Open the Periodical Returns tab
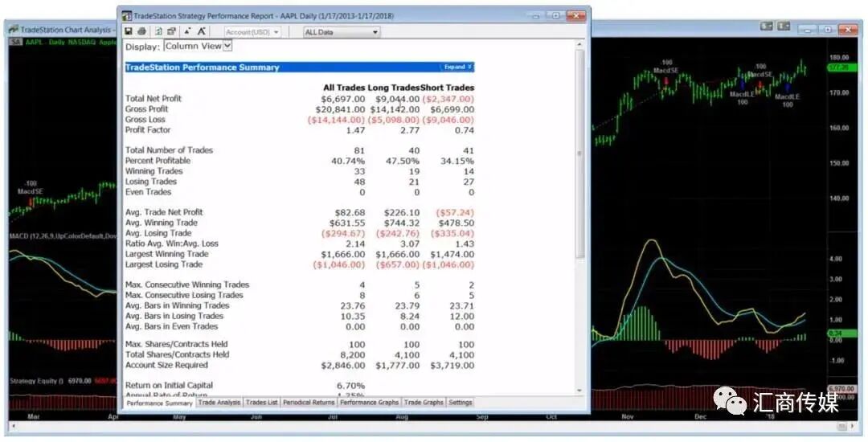 pyautogui.click(x=309, y=402)
